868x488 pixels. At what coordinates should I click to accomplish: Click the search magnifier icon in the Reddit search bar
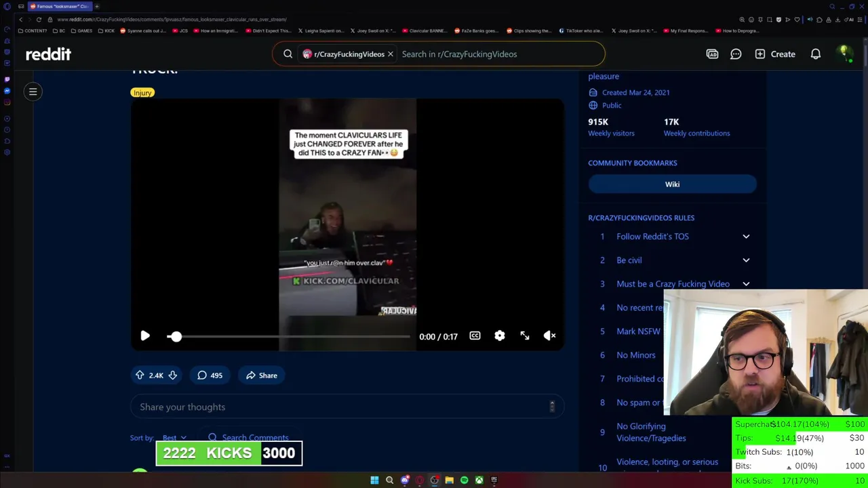288,54
